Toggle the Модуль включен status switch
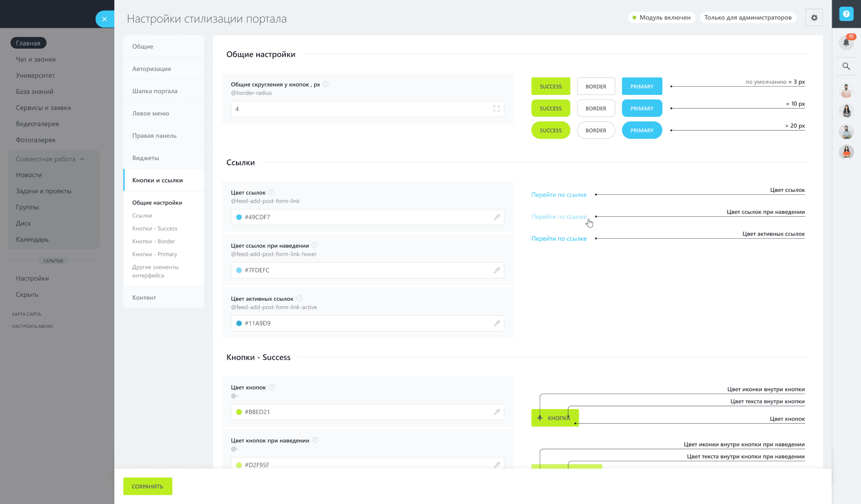861x504 pixels. (x=661, y=18)
